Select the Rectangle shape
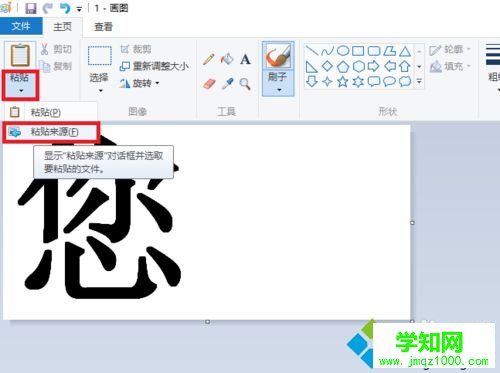500x373 pixels. (358, 51)
